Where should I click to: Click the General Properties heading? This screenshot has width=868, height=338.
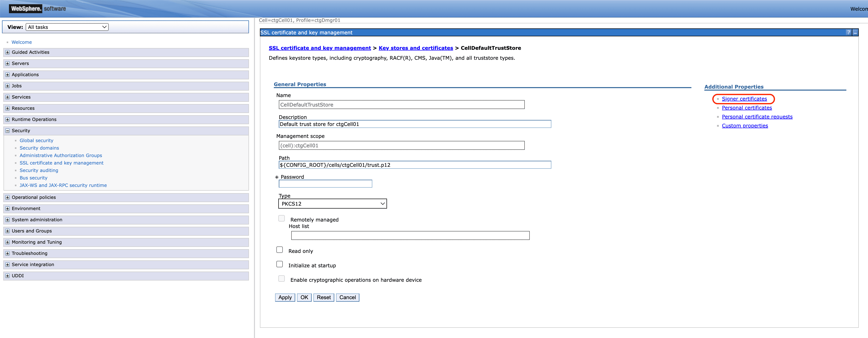click(300, 84)
